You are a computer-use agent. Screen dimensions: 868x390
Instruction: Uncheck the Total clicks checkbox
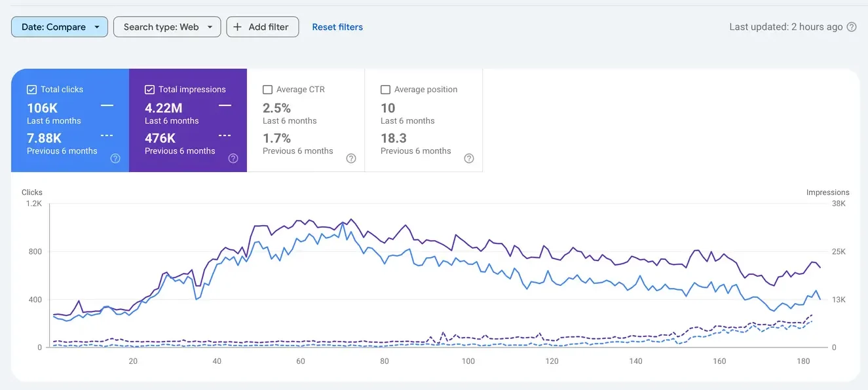pos(31,90)
